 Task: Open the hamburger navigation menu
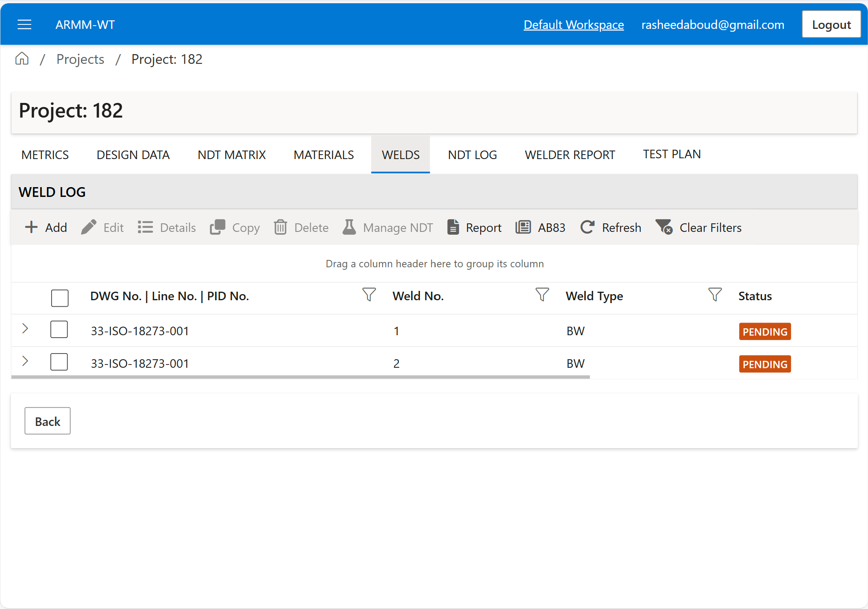[x=24, y=25]
